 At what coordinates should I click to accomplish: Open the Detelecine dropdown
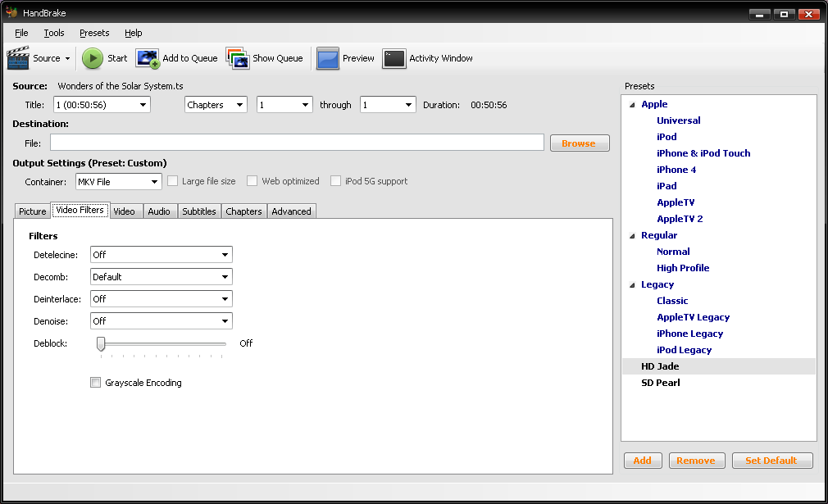point(162,254)
